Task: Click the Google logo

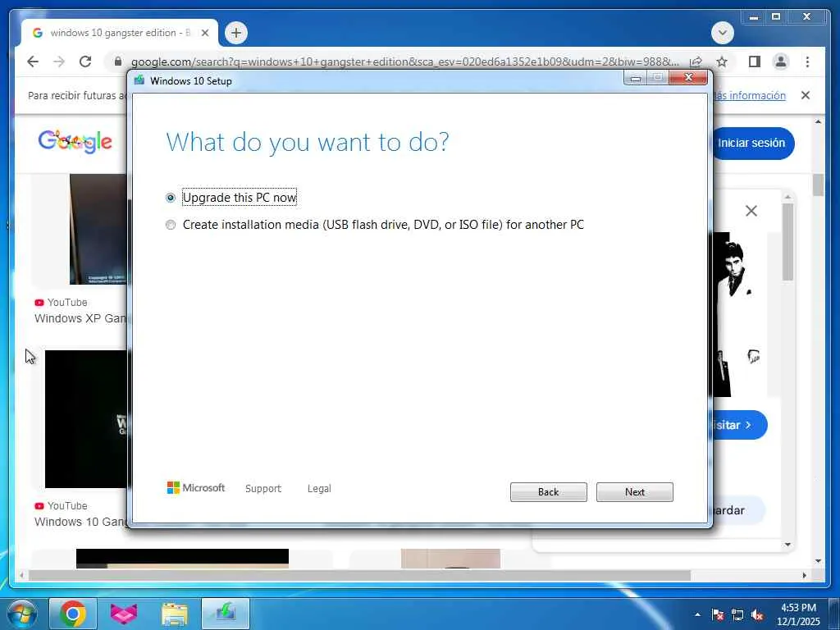Action: [x=75, y=142]
